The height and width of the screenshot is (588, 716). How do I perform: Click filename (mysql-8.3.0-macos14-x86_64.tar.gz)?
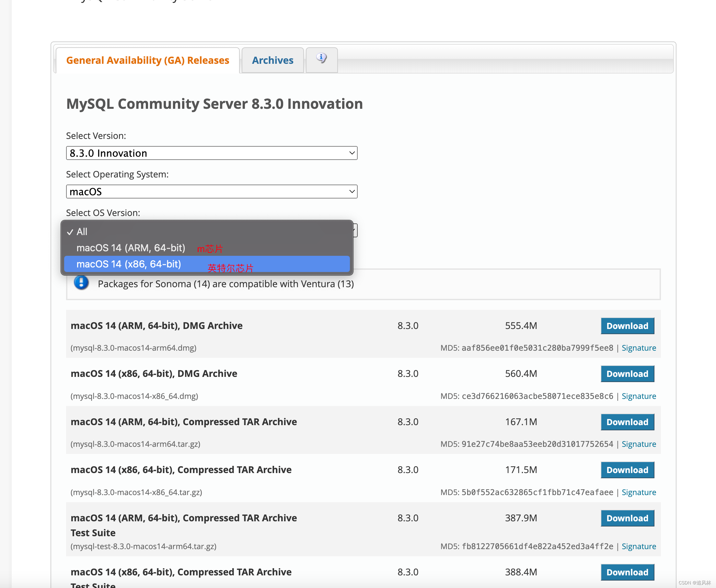pos(136,492)
